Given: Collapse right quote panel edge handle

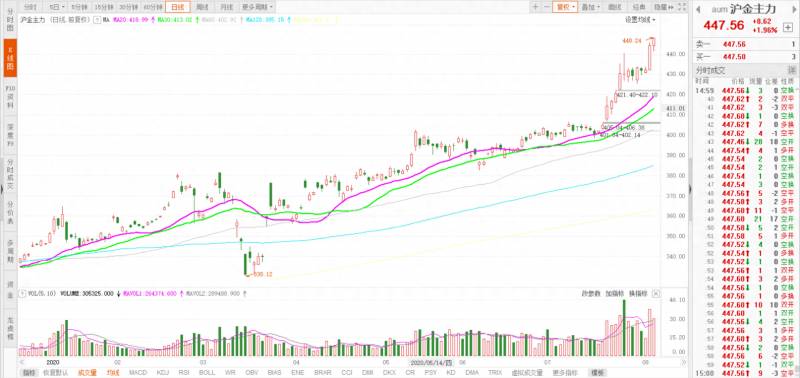Looking at the screenshot, I should (x=690, y=189).
